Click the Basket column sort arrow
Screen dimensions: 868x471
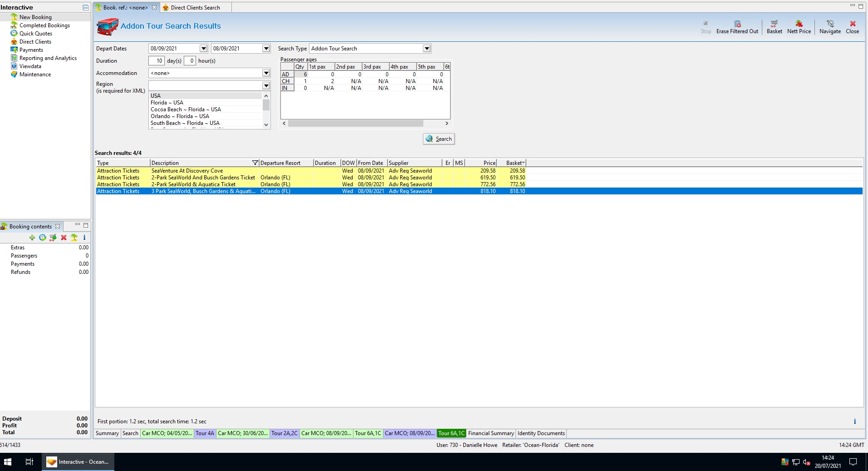click(x=523, y=163)
